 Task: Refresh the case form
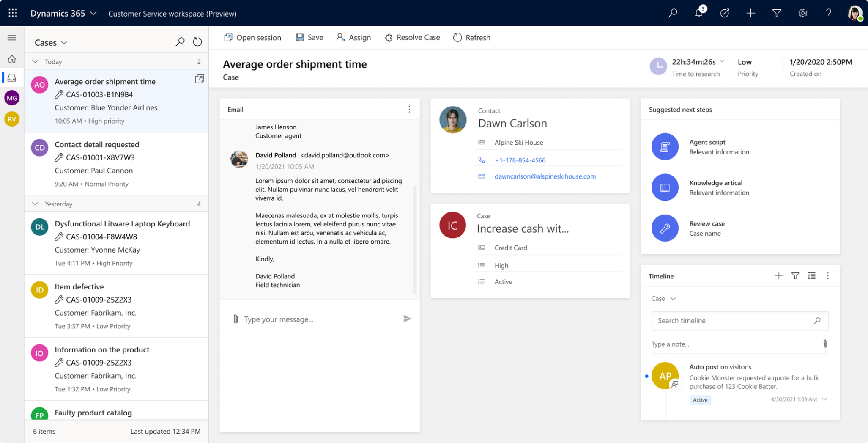(471, 37)
